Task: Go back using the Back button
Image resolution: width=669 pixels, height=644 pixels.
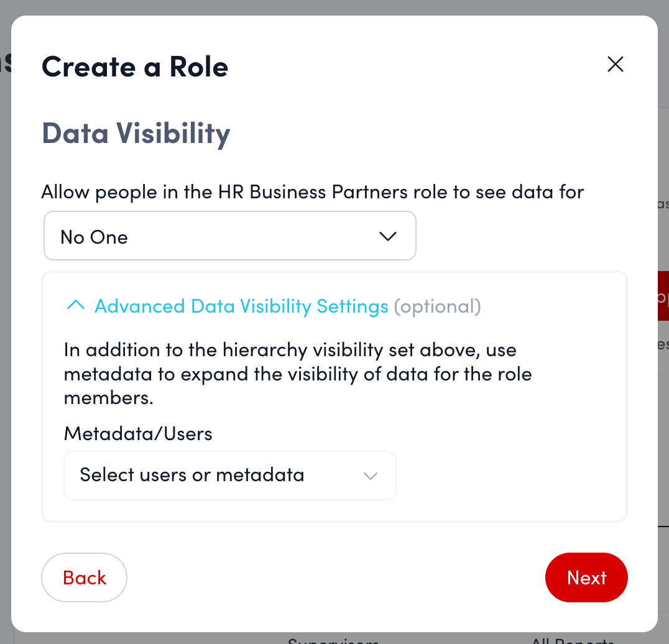Action: tap(84, 577)
